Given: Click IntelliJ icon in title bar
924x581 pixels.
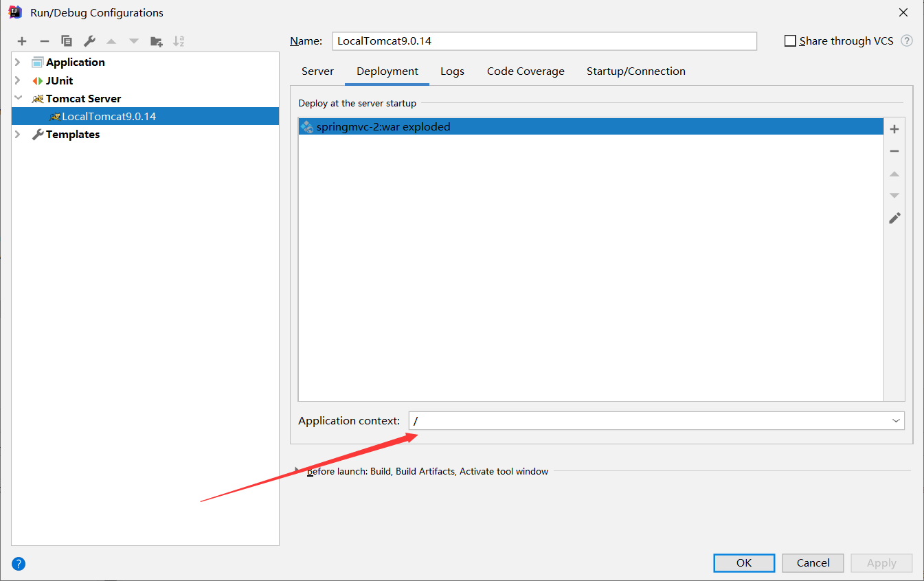Looking at the screenshot, I should coord(15,12).
